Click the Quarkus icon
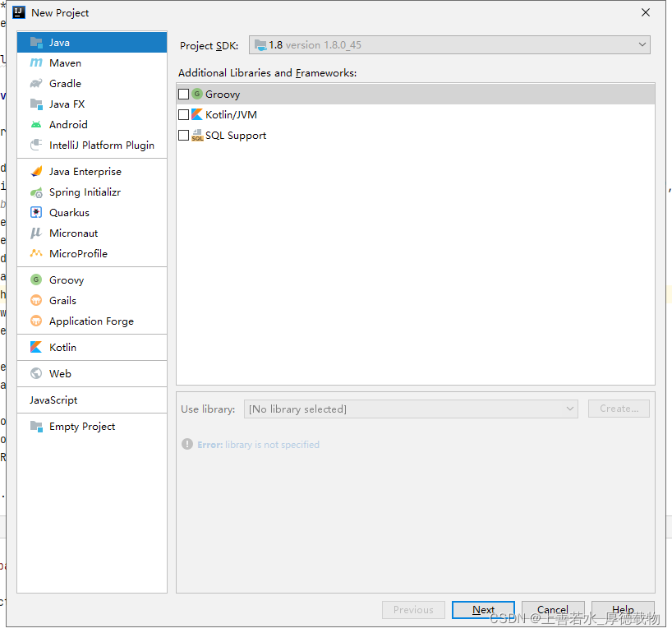This screenshot has width=672, height=633. click(x=36, y=213)
